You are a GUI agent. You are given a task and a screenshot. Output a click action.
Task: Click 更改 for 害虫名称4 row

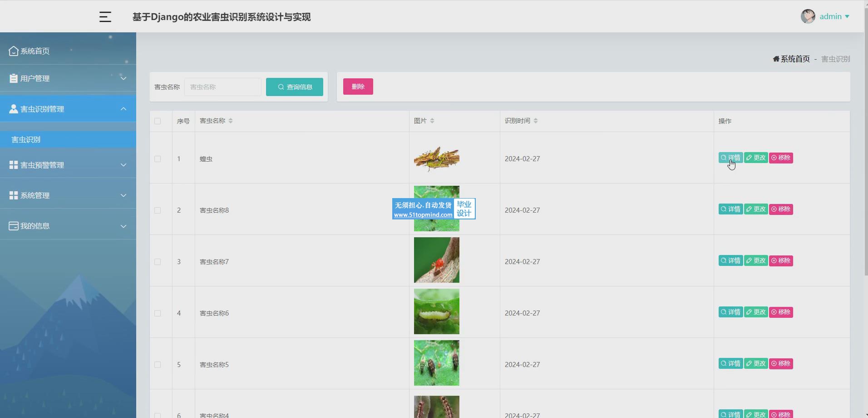pos(756,414)
